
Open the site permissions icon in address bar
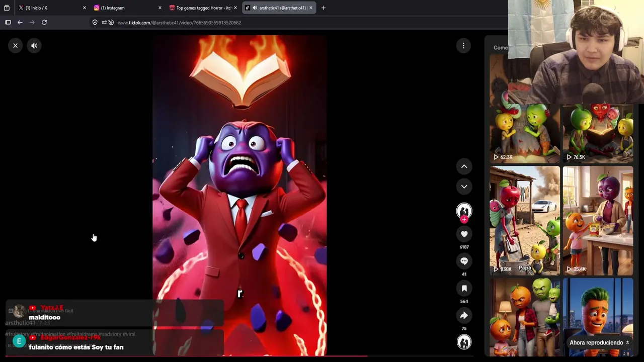tap(103, 22)
